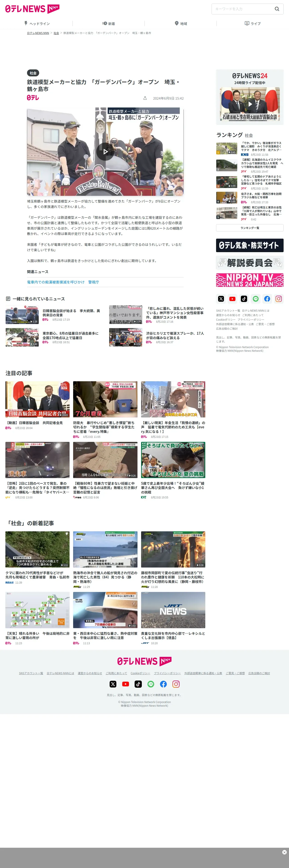Open footer 運営からのお知らせ link
Image resolution: width=289 pixels, height=868 pixels.
(x=90, y=673)
